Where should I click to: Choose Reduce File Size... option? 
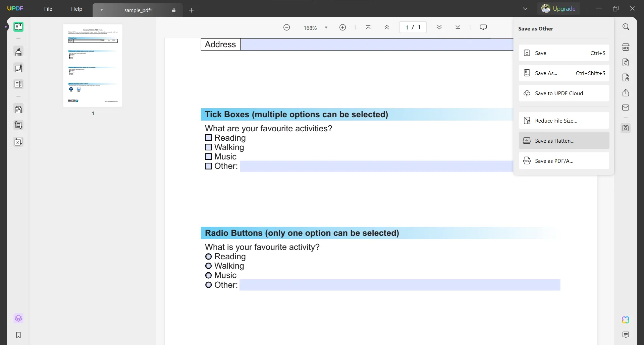point(564,121)
